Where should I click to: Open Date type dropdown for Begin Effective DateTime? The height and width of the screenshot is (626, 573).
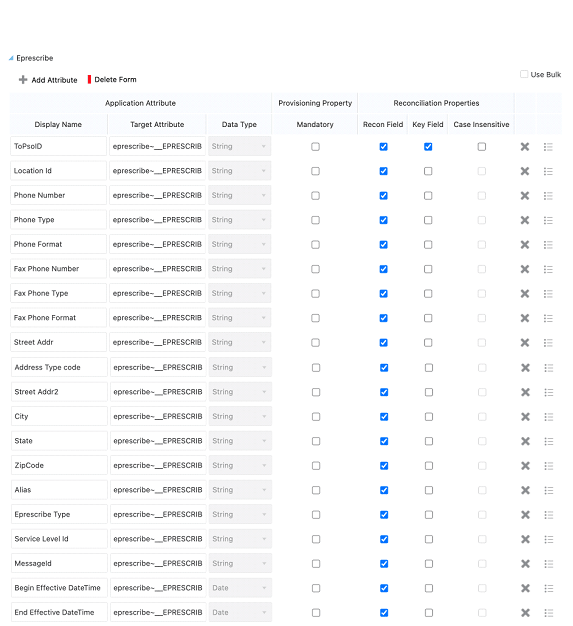pos(240,588)
